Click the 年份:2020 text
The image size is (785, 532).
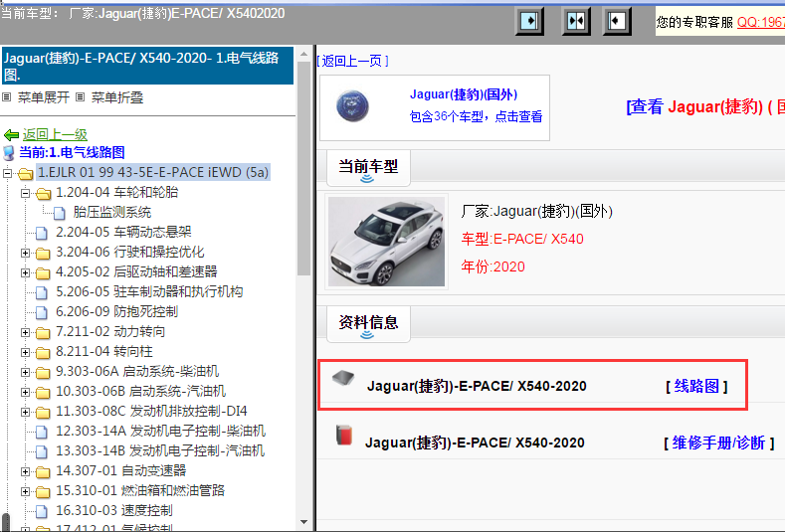[x=493, y=266]
